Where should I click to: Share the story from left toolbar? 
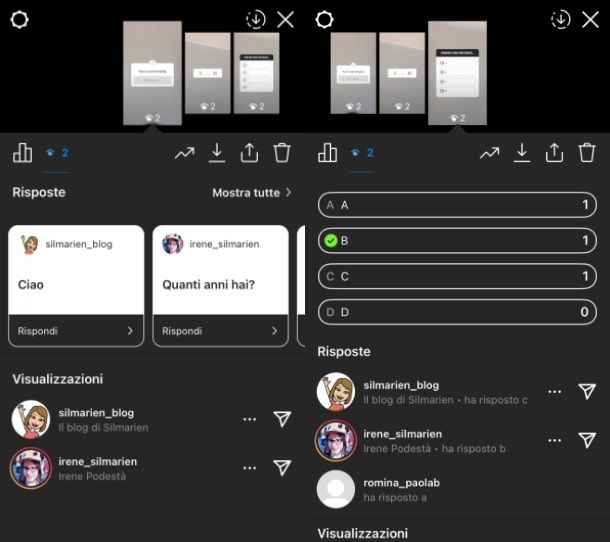pyautogui.click(x=249, y=153)
